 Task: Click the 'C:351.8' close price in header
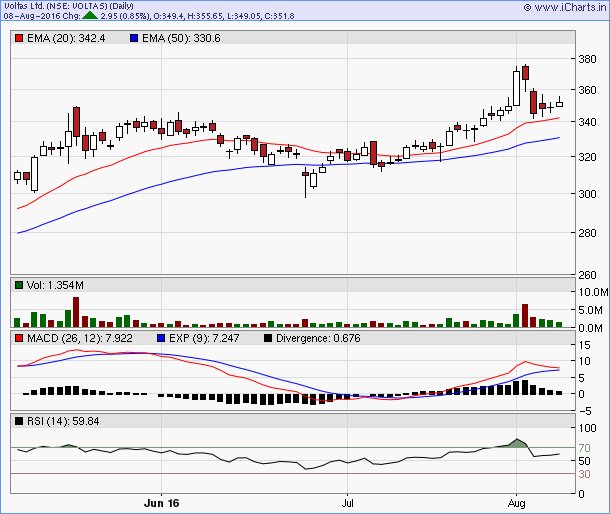click(x=279, y=16)
